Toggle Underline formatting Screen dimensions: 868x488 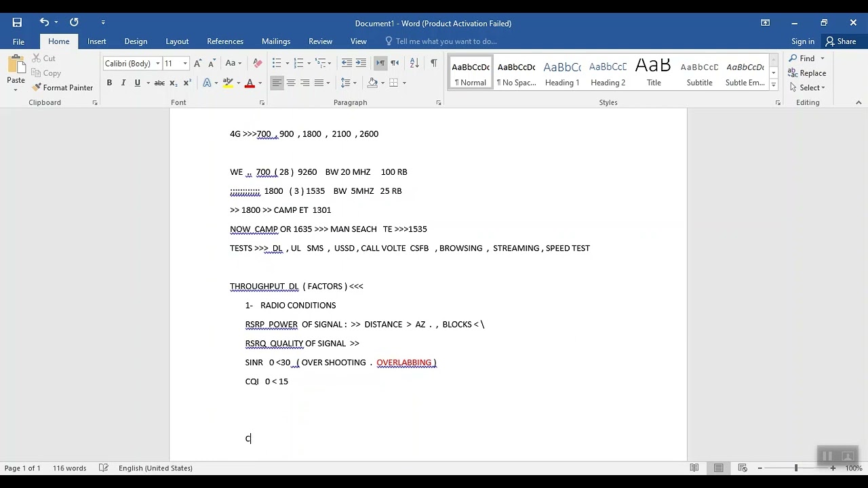138,83
